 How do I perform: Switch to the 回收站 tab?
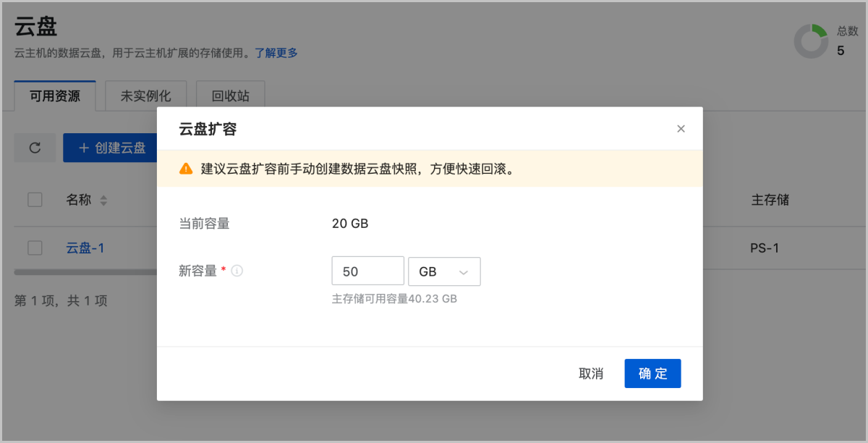[231, 96]
